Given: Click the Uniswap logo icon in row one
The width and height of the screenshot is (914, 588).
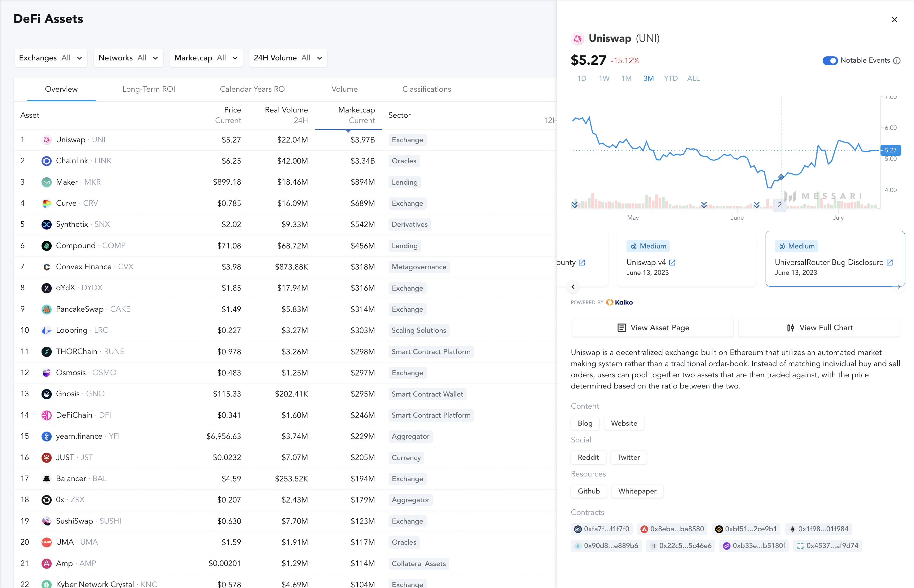Looking at the screenshot, I should coord(46,140).
